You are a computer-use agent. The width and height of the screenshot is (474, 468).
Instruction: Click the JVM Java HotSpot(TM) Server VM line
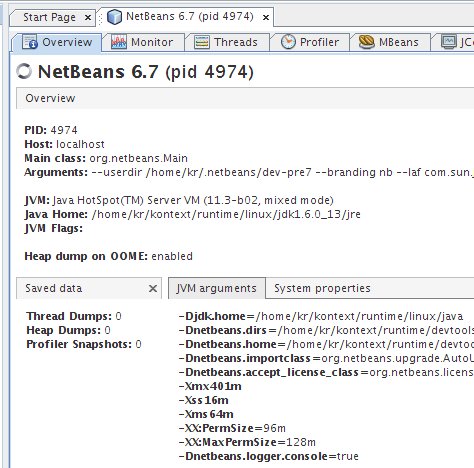click(x=179, y=200)
